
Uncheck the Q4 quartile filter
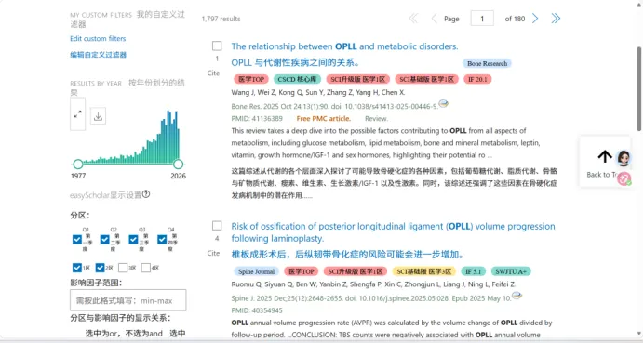pos(162,239)
